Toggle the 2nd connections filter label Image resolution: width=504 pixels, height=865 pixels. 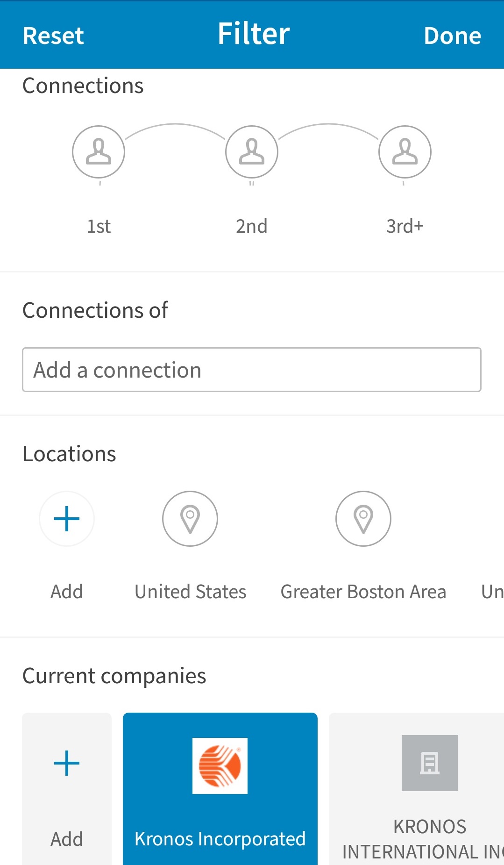252,226
